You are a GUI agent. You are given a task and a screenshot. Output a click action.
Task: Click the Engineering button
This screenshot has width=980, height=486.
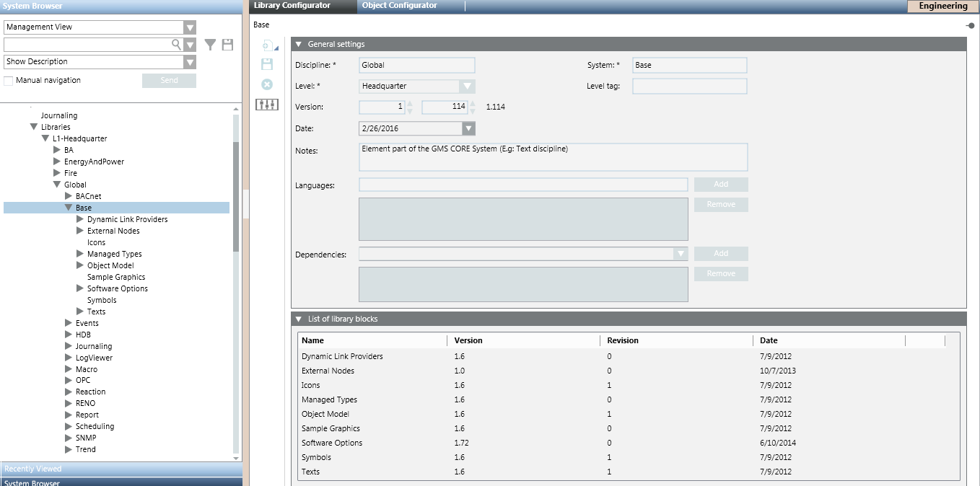pos(942,6)
